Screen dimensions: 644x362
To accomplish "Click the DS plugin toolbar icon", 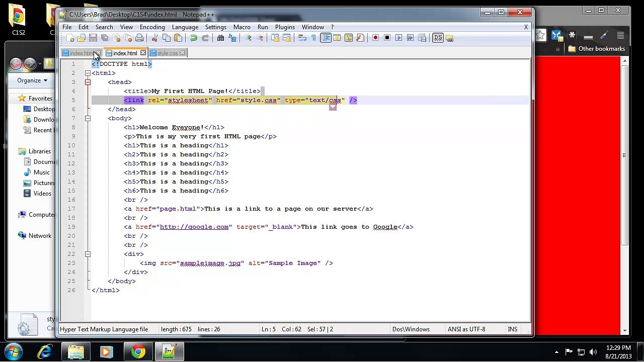I will [438, 38].
